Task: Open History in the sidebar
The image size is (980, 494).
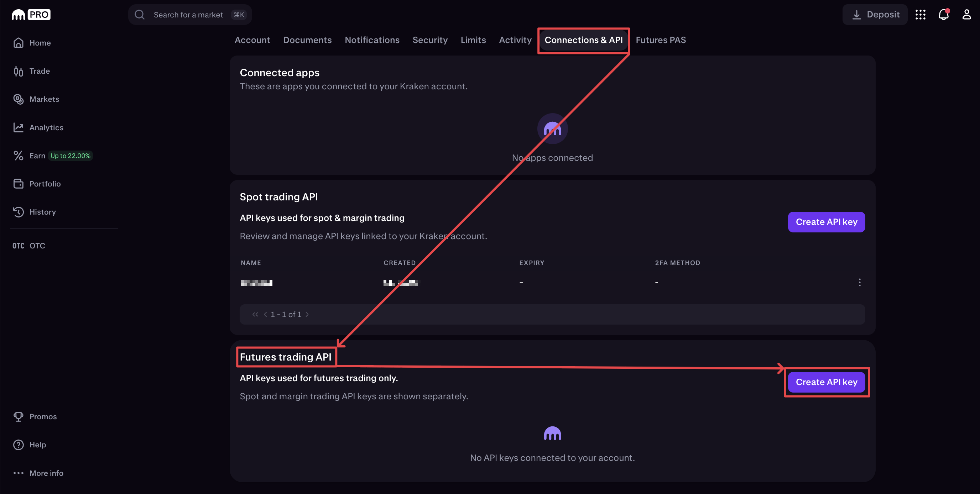Action: coord(42,212)
